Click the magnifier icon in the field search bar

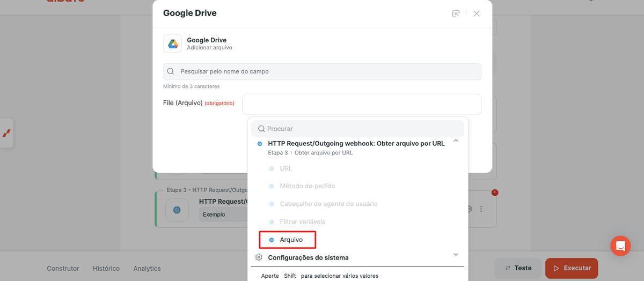click(171, 71)
